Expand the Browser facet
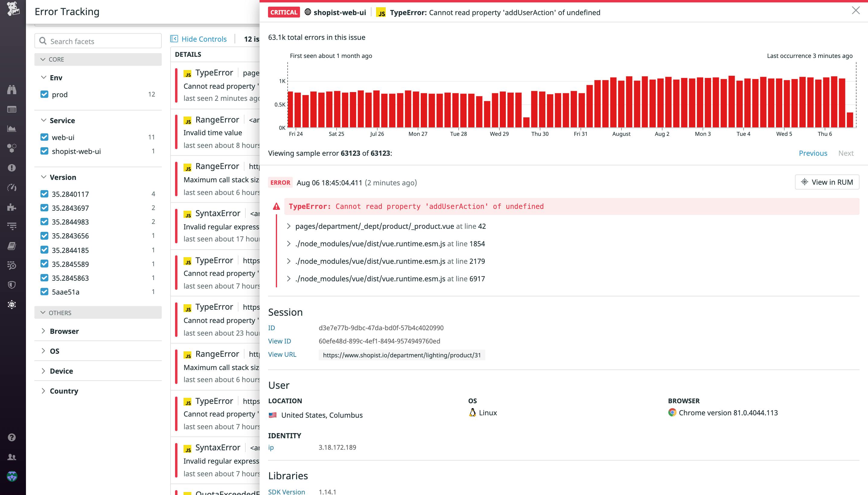Viewport: 868px width, 495px height. coord(43,331)
